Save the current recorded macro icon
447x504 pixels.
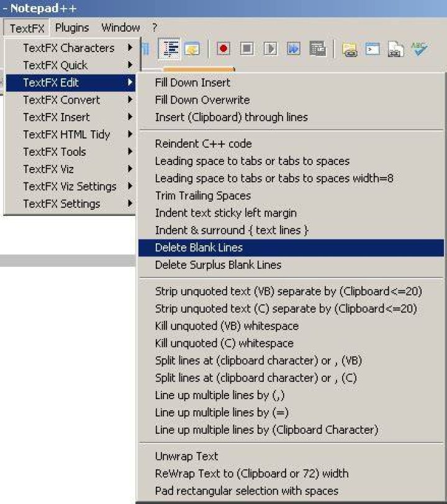[x=317, y=49]
